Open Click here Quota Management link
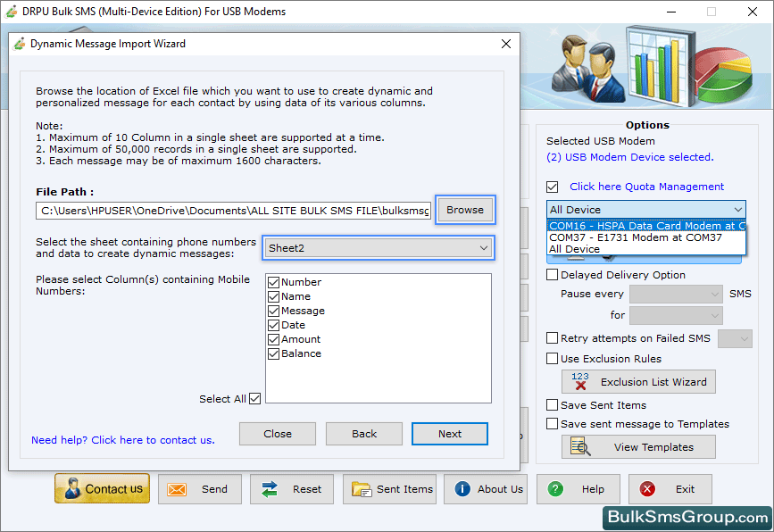The height and width of the screenshot is (532, 774). tap(646, 187)
